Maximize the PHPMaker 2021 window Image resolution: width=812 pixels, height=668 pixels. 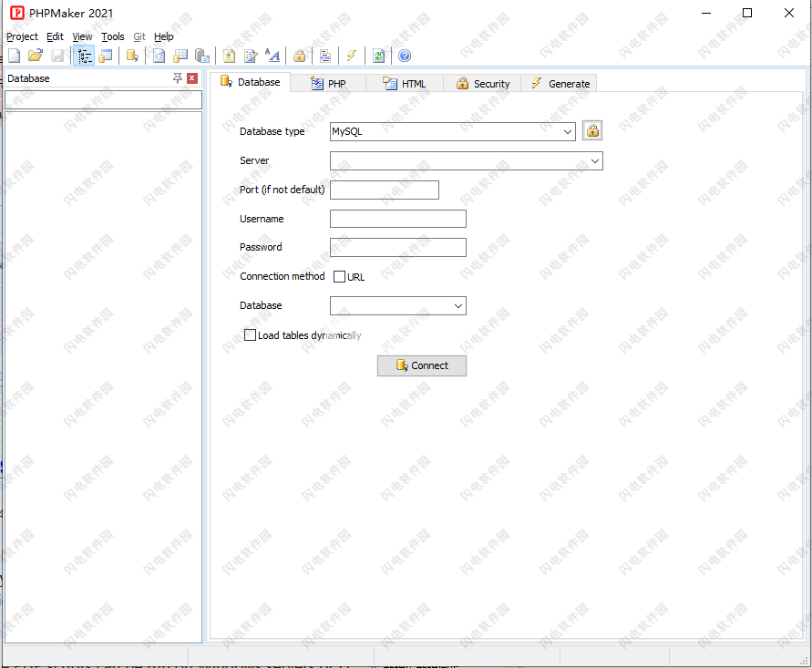coord(747,13)
